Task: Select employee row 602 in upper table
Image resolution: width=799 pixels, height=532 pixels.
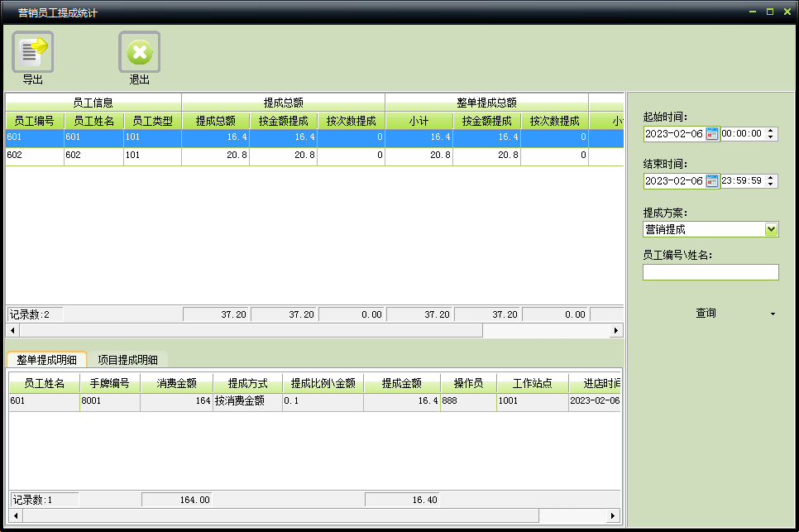Action: point(314,156)
